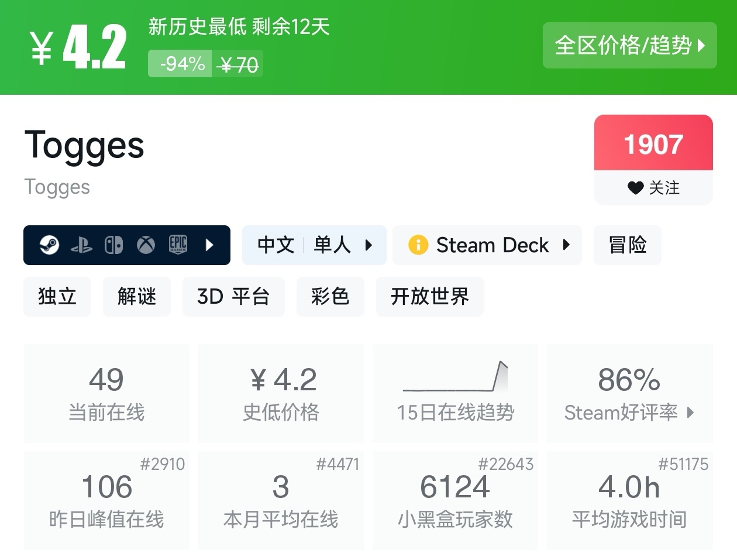The height and width of the screenshot is (560, 737).
Task: Open the 解谜 tag
Action: [x=137, y=296]
